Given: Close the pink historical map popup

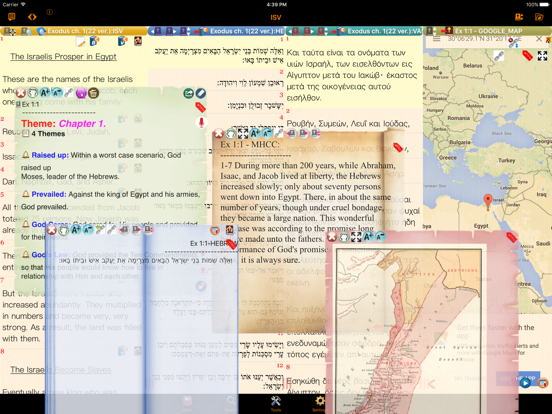Looking at the screenshot, I should click(x=332, y=237).
